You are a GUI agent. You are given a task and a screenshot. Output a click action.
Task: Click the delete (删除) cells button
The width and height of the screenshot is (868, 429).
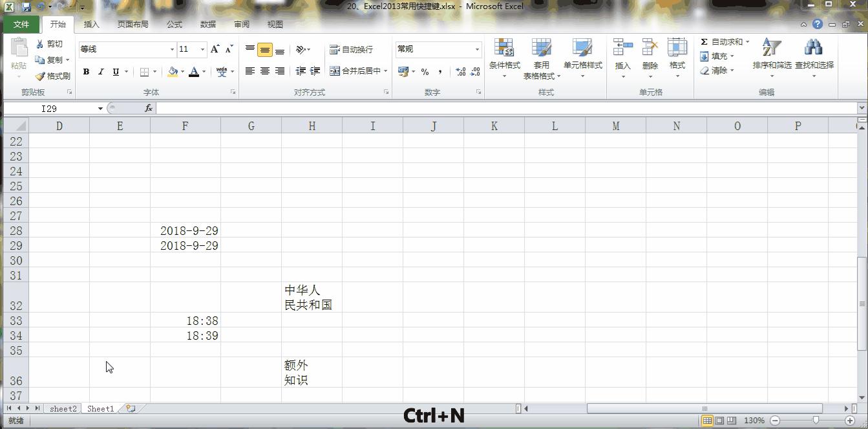650,58
